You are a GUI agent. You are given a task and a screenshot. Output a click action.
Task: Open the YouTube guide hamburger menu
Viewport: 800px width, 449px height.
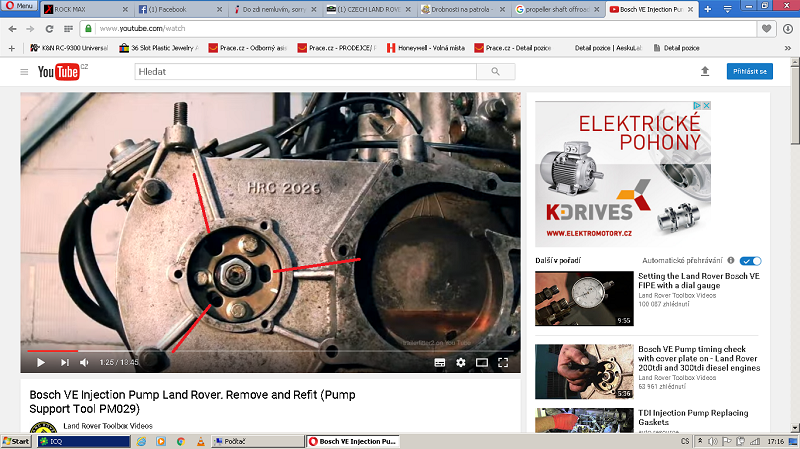[24, 72]
